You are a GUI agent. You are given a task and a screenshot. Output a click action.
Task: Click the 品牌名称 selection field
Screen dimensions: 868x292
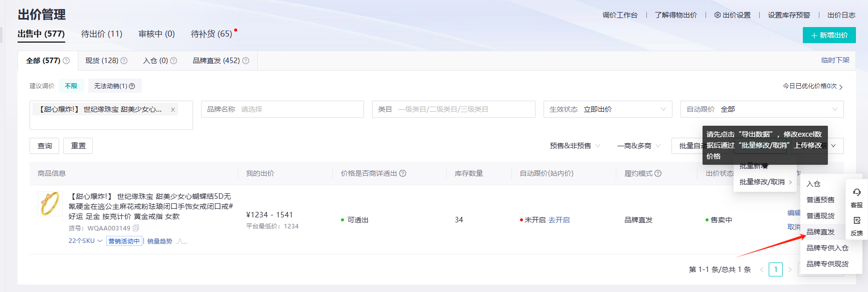tap(282, 109)
